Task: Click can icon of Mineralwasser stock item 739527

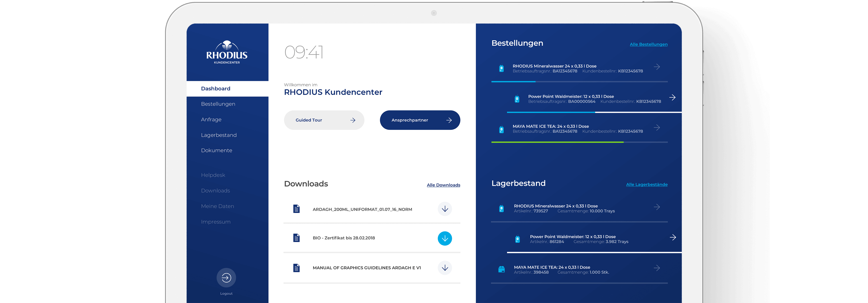Action: [501, 208]
